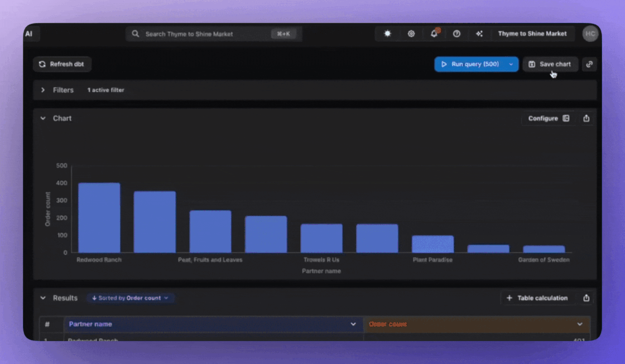Collapse the Chart section
Screen dimensions: 625x364
43,118
